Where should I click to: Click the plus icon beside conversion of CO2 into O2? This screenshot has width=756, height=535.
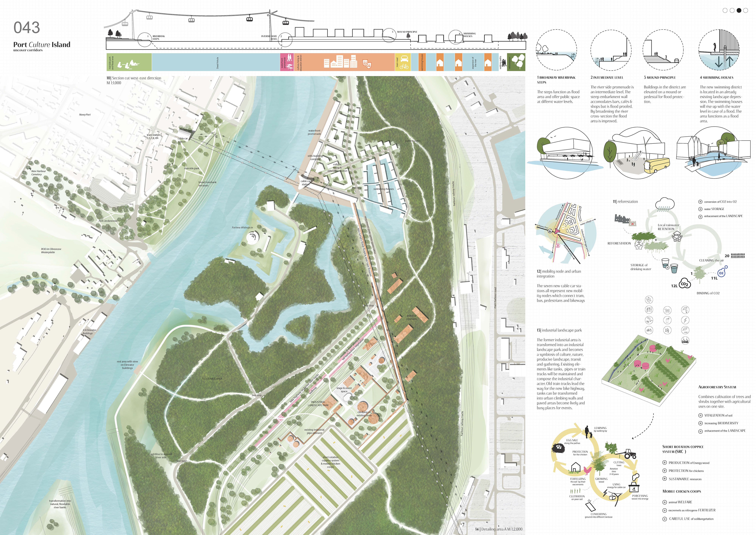[x=700, y=202]
